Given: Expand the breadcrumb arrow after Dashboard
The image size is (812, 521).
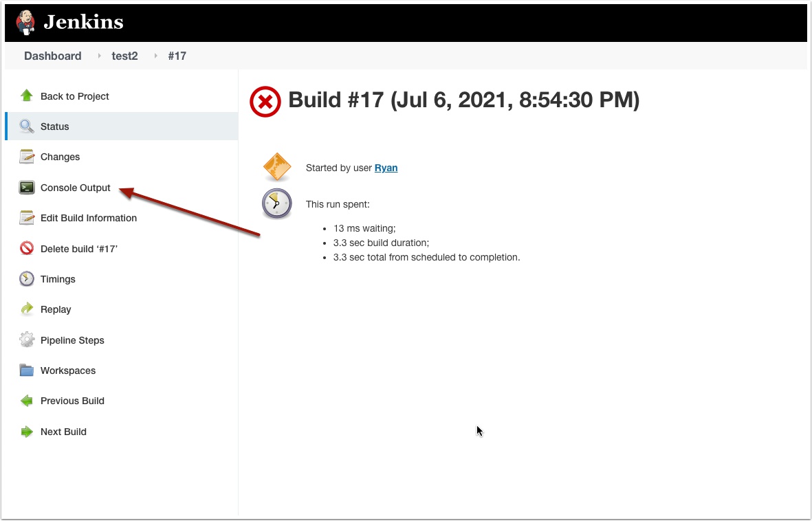Looking at the screenshot, I should coord(99,56).
